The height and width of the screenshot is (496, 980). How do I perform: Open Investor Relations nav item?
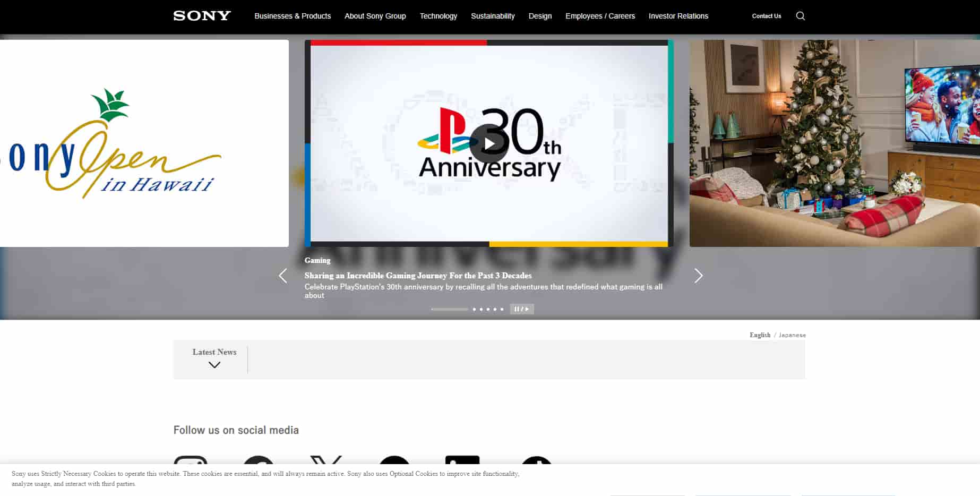click(678, 16)
